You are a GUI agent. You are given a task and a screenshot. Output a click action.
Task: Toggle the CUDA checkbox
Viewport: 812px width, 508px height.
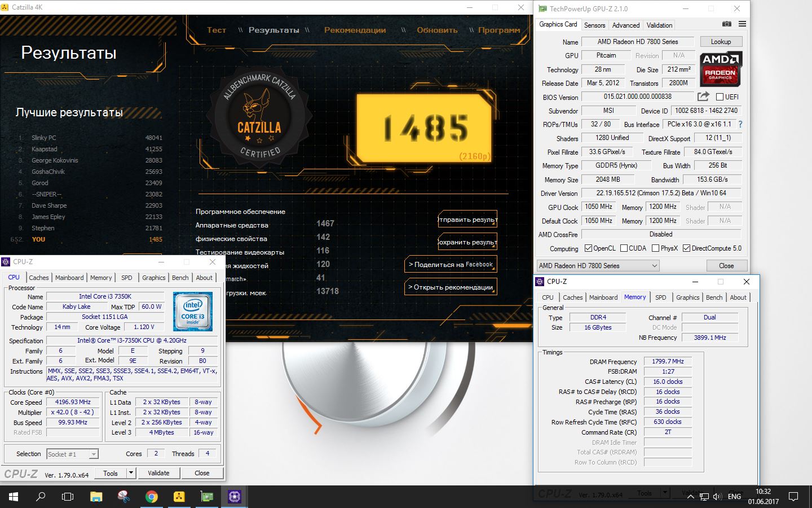tap(624, 248)
